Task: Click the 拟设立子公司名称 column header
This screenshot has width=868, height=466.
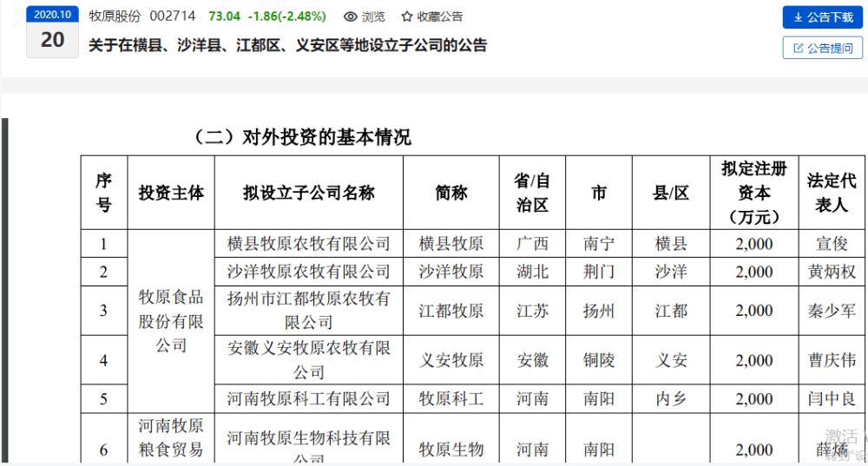Action: pos(309,193)
